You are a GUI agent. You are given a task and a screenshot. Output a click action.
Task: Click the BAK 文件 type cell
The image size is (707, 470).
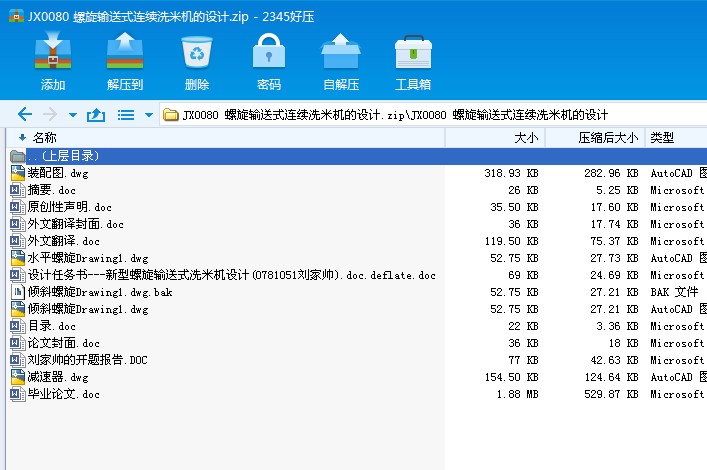coord(675,292)
